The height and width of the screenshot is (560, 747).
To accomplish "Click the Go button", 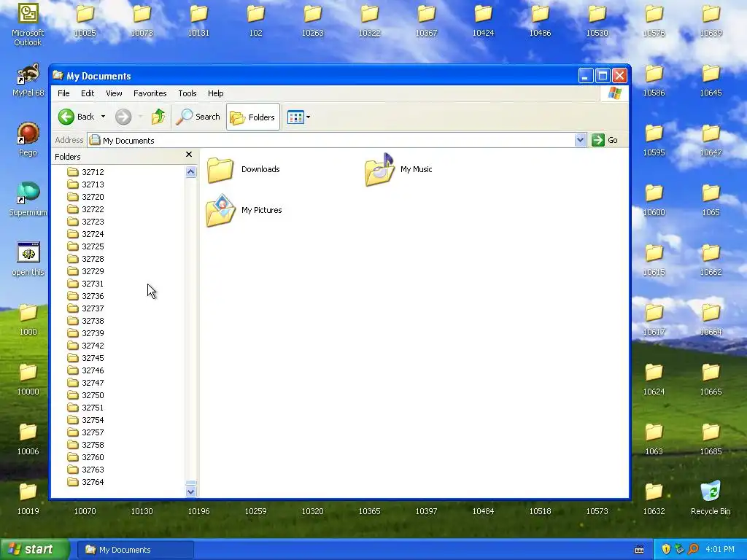I will pos(605,140).
